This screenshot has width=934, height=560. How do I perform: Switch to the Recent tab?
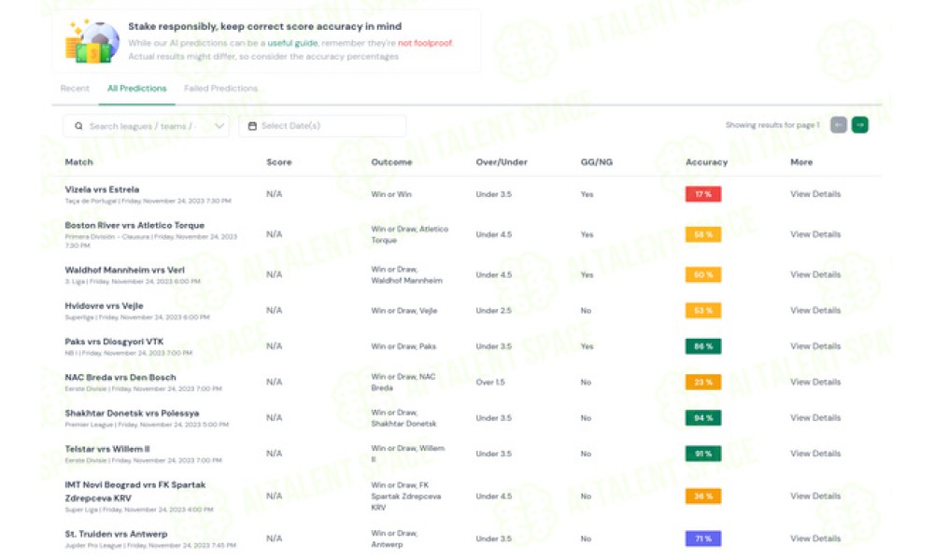[x=75, y=88]
